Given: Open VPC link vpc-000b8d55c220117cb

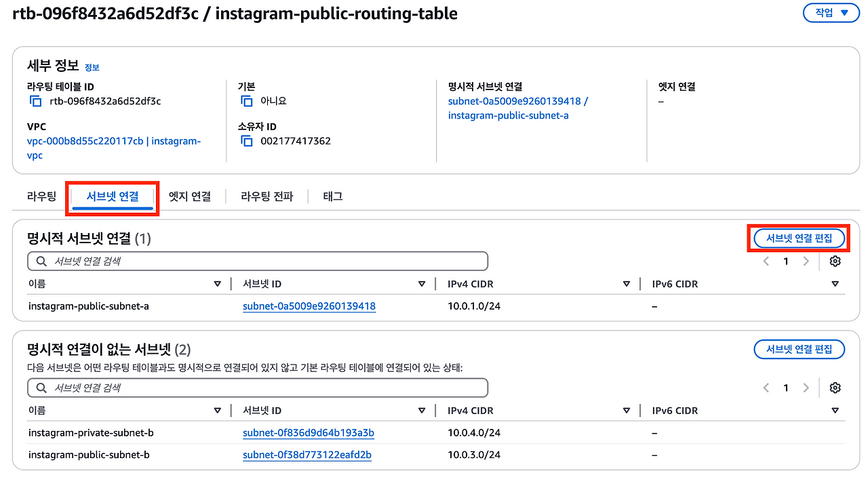Looking at the screenshot, I should (114, 148).
